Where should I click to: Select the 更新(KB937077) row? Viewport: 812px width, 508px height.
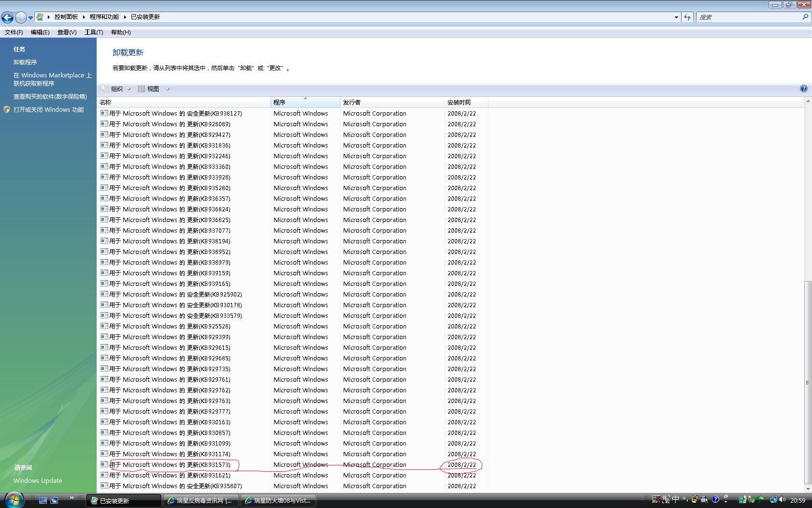tap(293, 231)
